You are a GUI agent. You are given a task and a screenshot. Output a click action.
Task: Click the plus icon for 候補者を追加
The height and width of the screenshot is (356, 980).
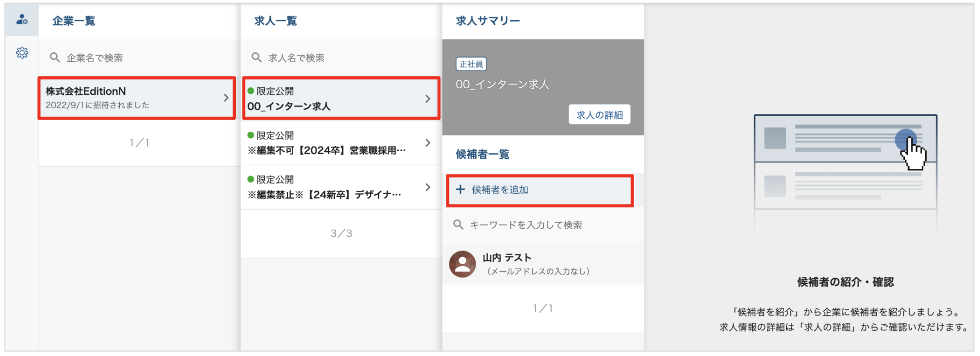460,190
